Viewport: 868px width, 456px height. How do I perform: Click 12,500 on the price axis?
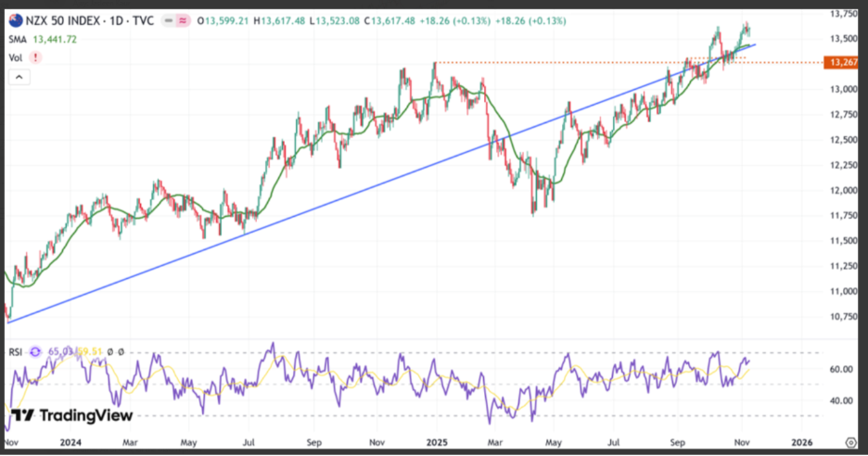pyautogui.click(x=844, y=140)
